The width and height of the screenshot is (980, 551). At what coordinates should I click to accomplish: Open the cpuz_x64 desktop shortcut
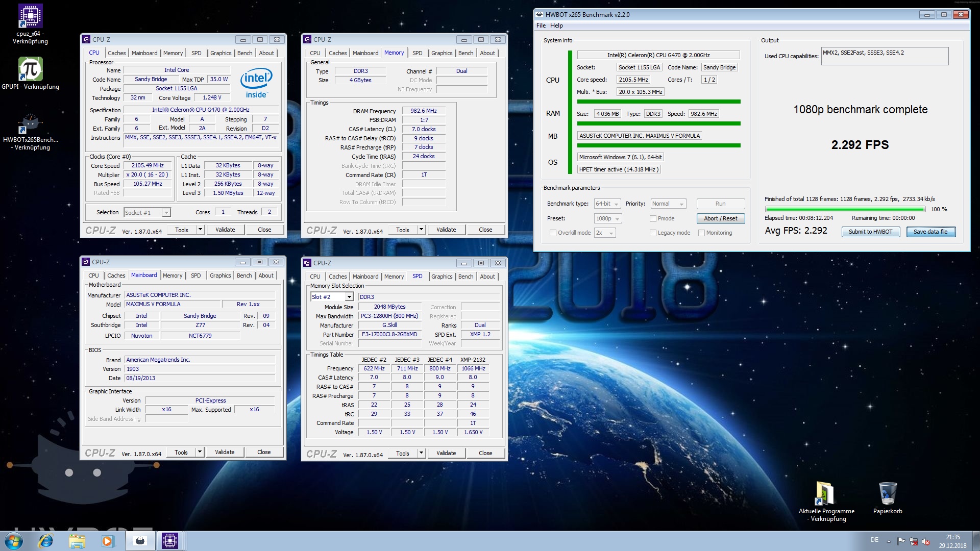coord(30,24)
